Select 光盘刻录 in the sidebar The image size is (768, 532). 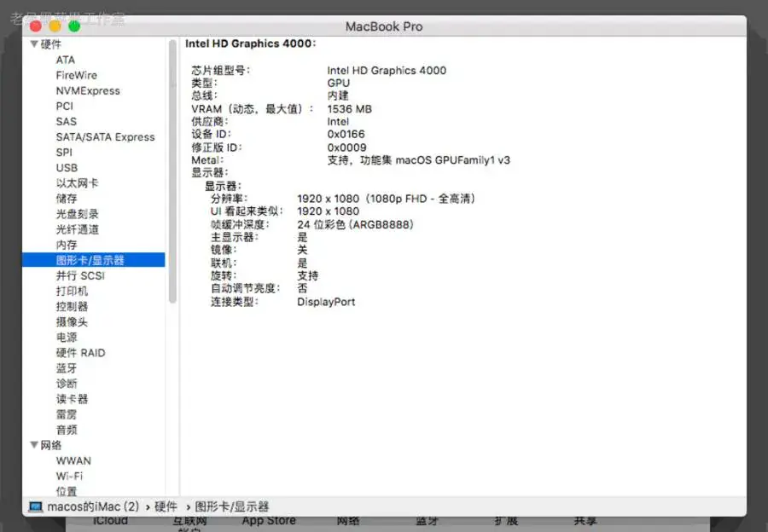click(x=77, y=214)
